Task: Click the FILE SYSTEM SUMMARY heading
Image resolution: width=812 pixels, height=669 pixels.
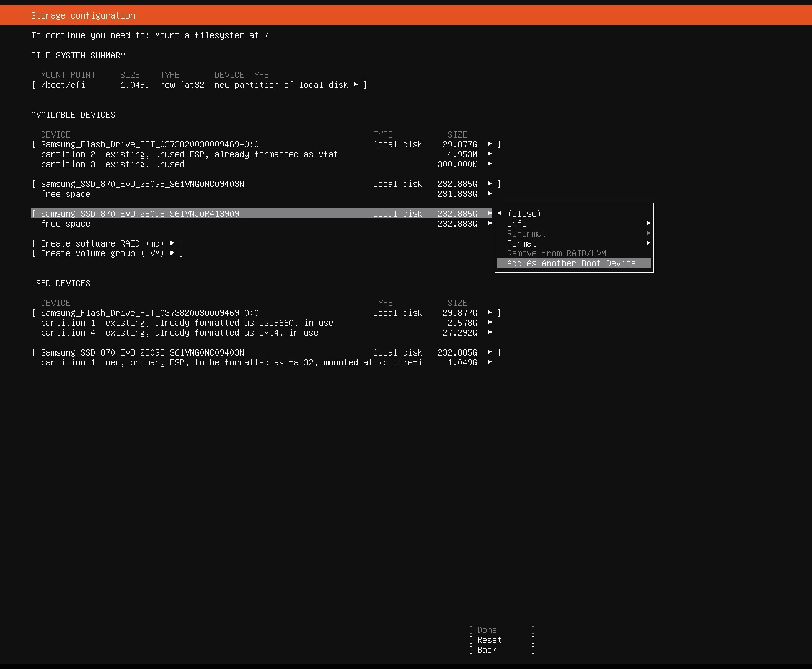Action: 78,55
